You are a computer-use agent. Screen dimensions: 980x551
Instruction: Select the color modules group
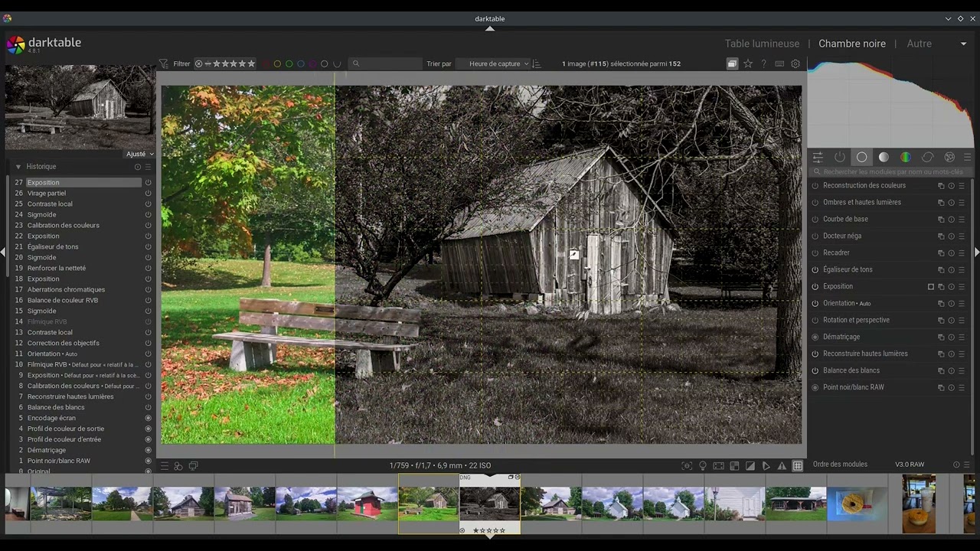[x=906, y=157]
